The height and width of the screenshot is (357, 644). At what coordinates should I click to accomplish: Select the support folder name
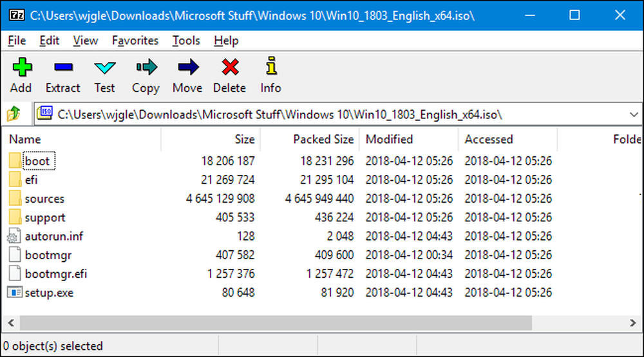[45, 217]
